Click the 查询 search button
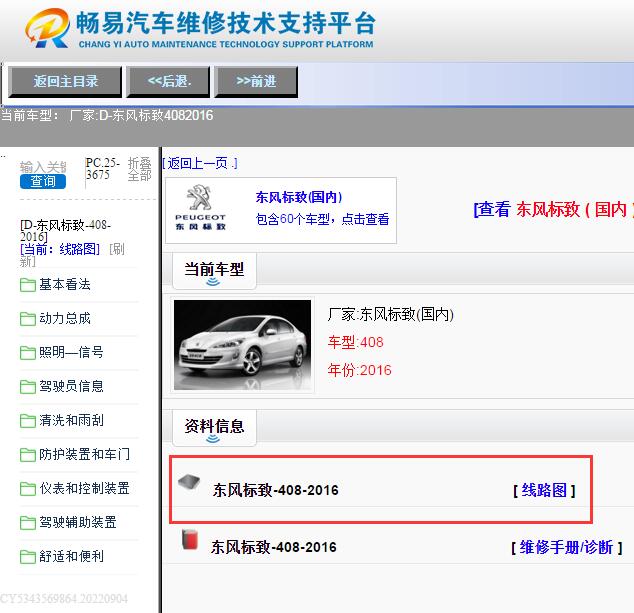 coord(43,181)
